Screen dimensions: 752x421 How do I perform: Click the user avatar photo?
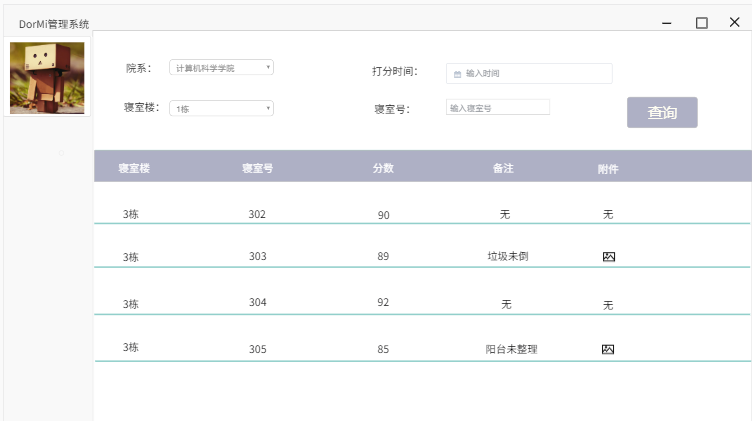point(47,78)
